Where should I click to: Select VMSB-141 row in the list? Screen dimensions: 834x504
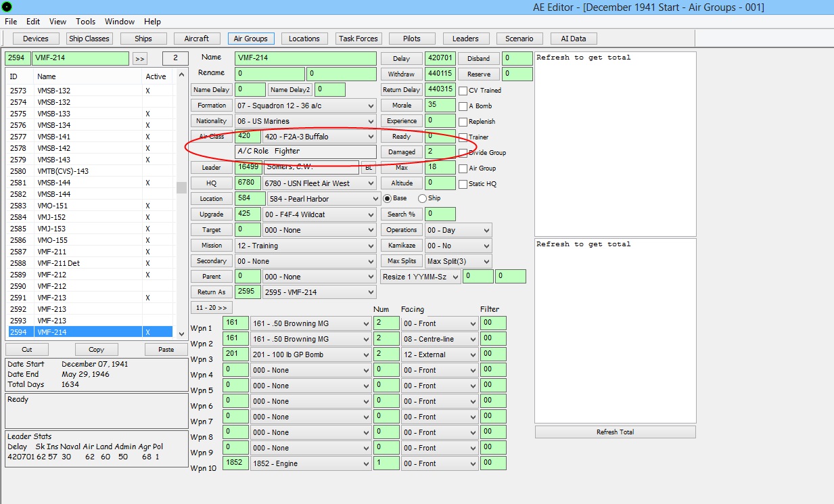click(91, 137)
